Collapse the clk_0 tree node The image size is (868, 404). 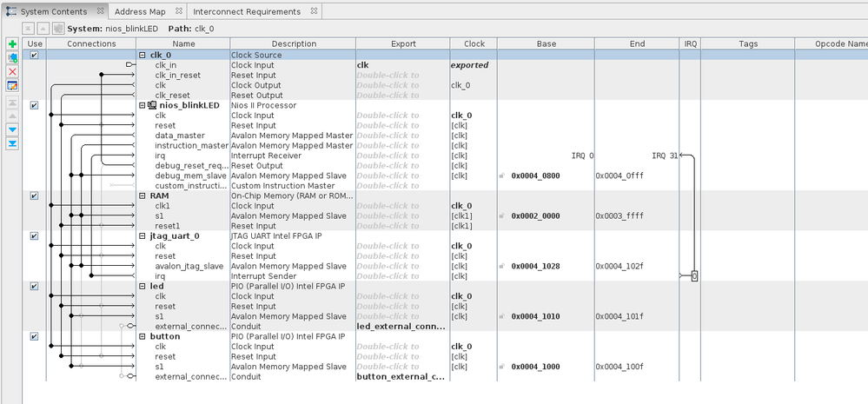pyautogui.click(x=142, y=55)
